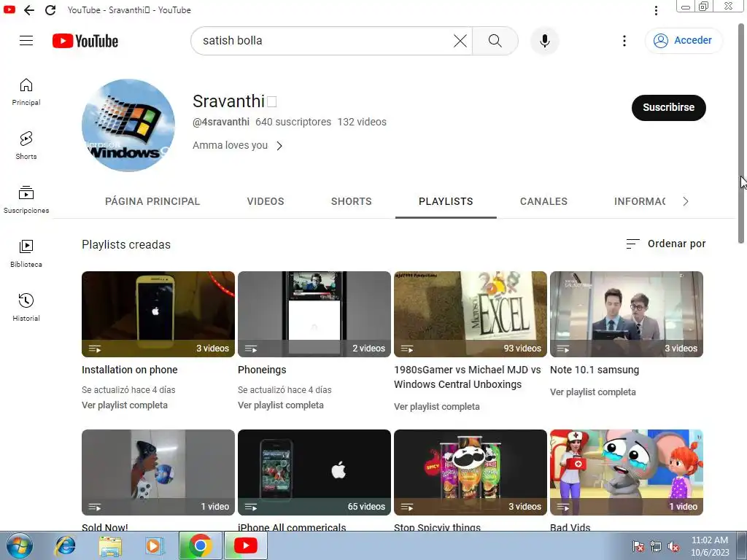Click the YouTube app taskbar icon

coord(245,545)
